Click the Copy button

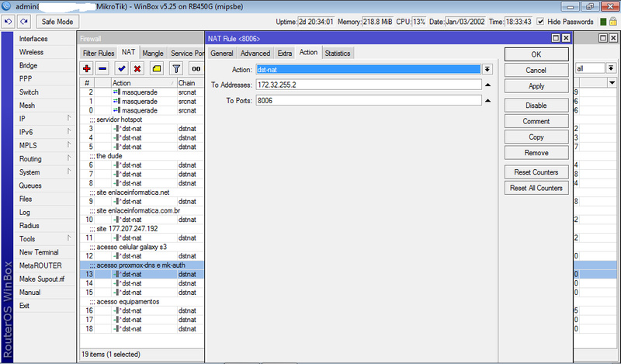[x=536, y=137]
